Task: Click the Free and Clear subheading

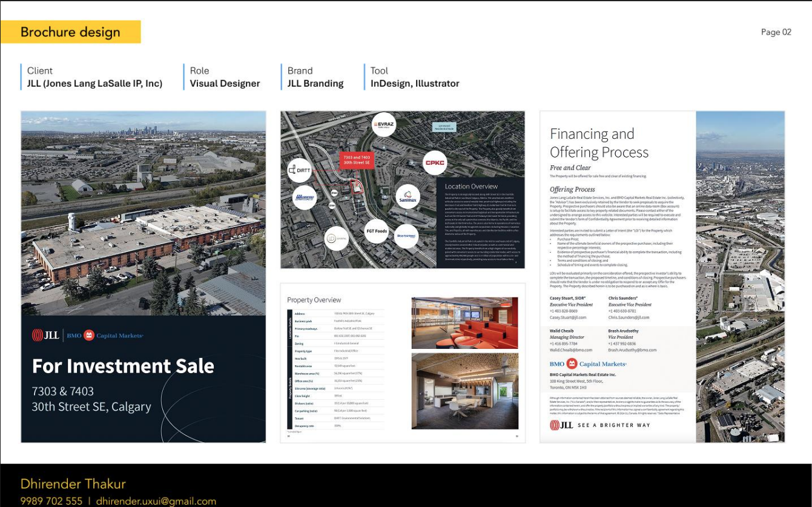Action: click(570, 168)
